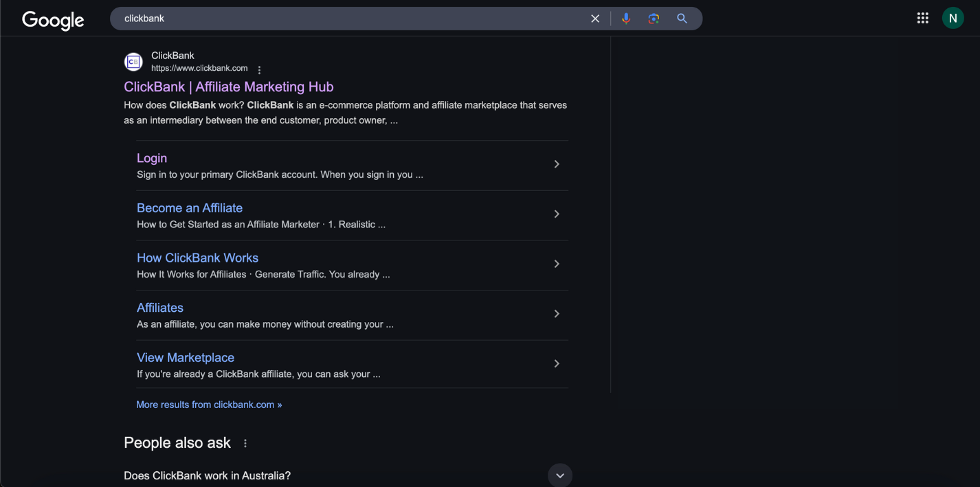Open People also ask options menu
The width and height of the screenshot is (980, 487).
245,444
